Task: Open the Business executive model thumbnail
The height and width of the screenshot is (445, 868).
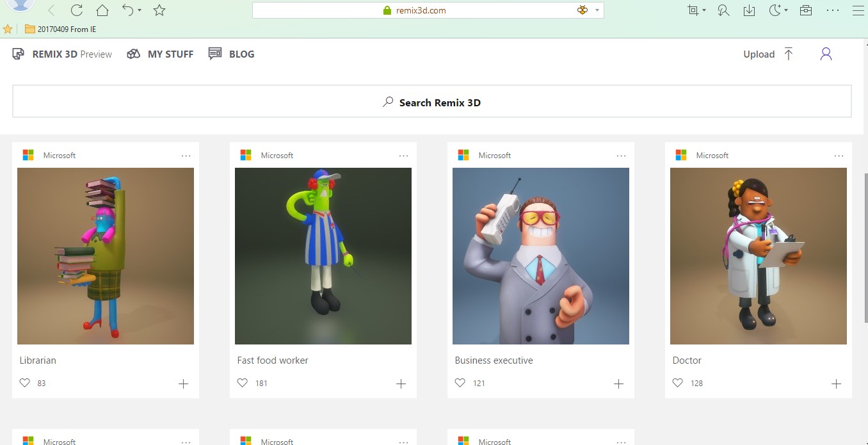Action: point(540,255)
